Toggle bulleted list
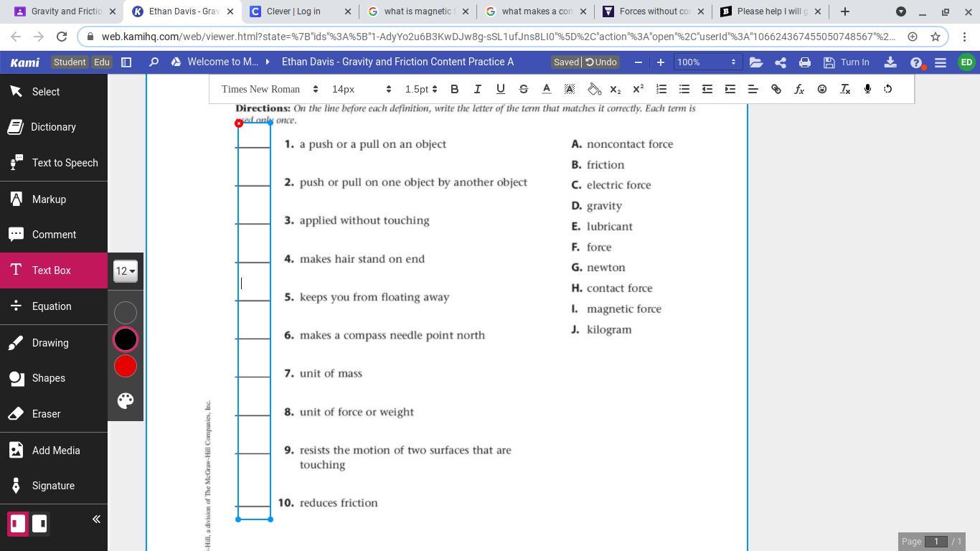The image size is (980, 551). click(684, 89)
